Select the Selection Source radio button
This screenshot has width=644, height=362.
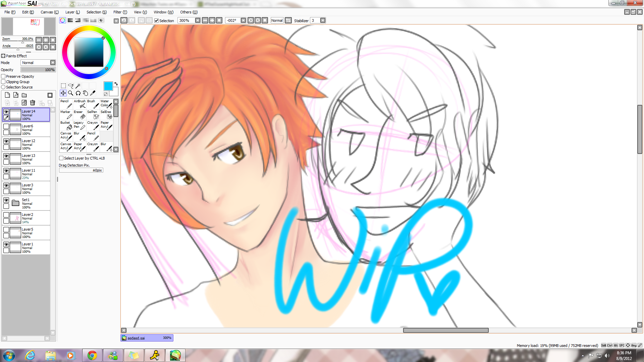point(3,87)
